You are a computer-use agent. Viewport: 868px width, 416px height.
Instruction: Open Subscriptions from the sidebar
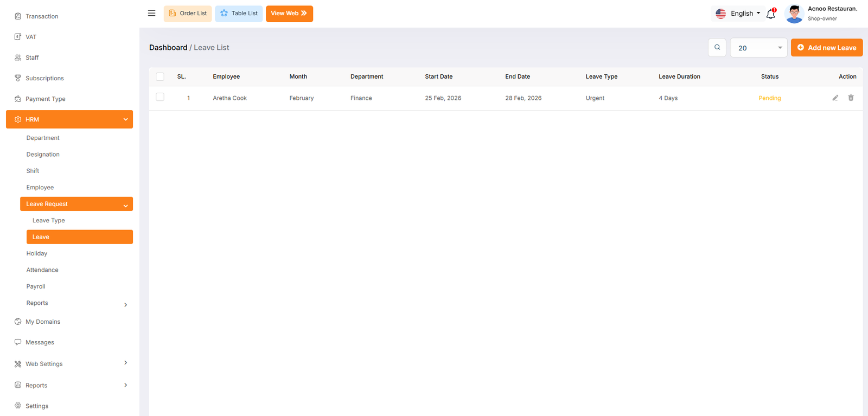(44, 78)
